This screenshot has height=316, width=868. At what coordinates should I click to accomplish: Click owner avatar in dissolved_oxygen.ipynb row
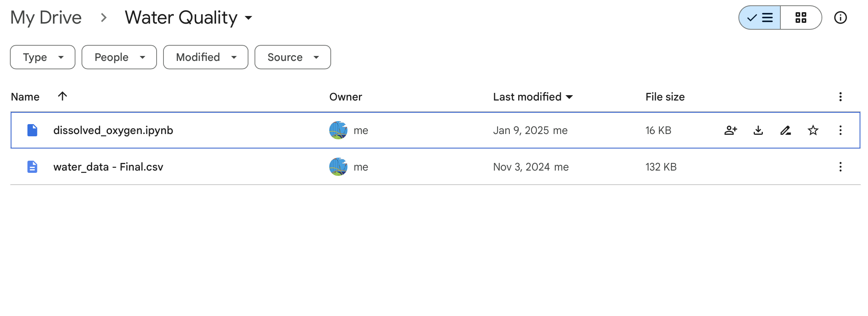click(338, 130)
